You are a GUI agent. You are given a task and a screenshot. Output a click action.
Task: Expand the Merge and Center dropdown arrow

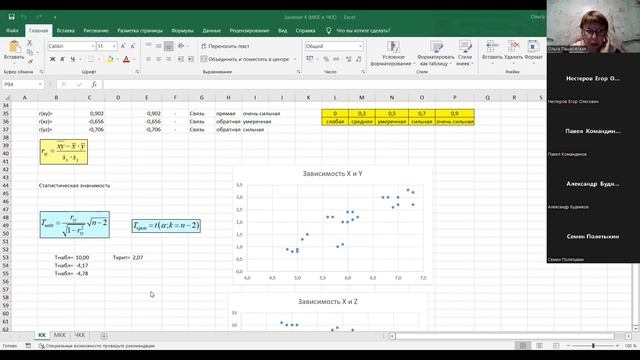[x=295, y=59]
